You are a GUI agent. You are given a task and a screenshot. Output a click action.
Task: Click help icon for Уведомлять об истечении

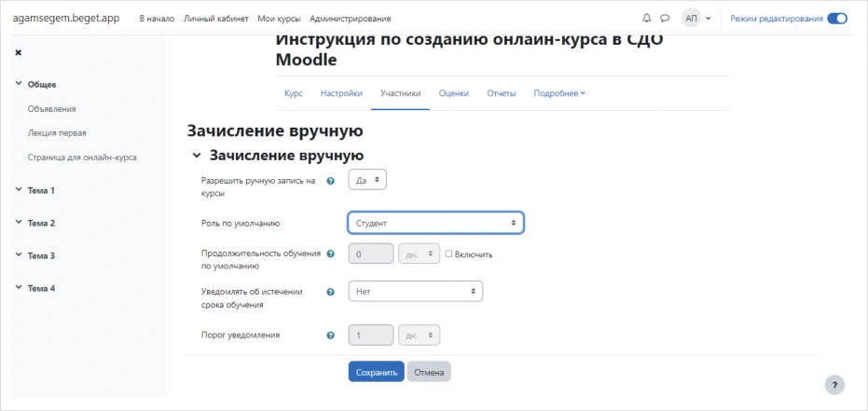pyautogui.click(x=331, y=292)
